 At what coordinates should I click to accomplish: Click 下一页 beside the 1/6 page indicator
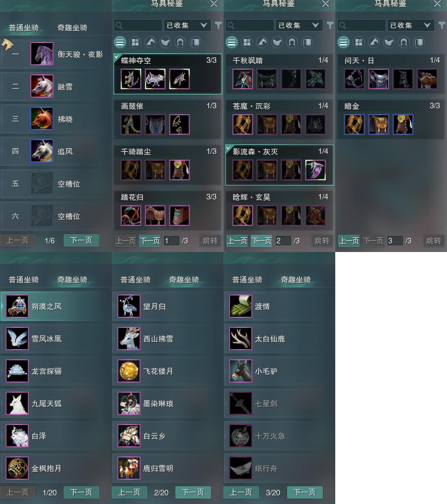[81, 240]
